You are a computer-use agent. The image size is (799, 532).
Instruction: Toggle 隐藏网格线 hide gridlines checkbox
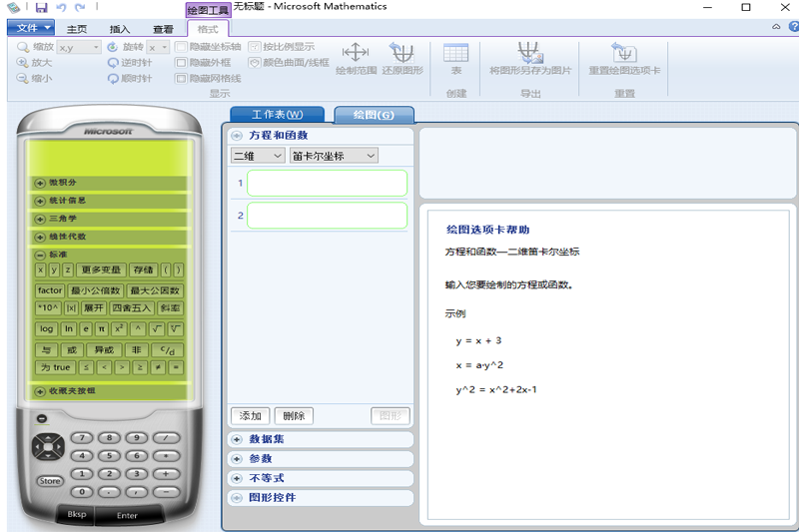pos(181,79)
